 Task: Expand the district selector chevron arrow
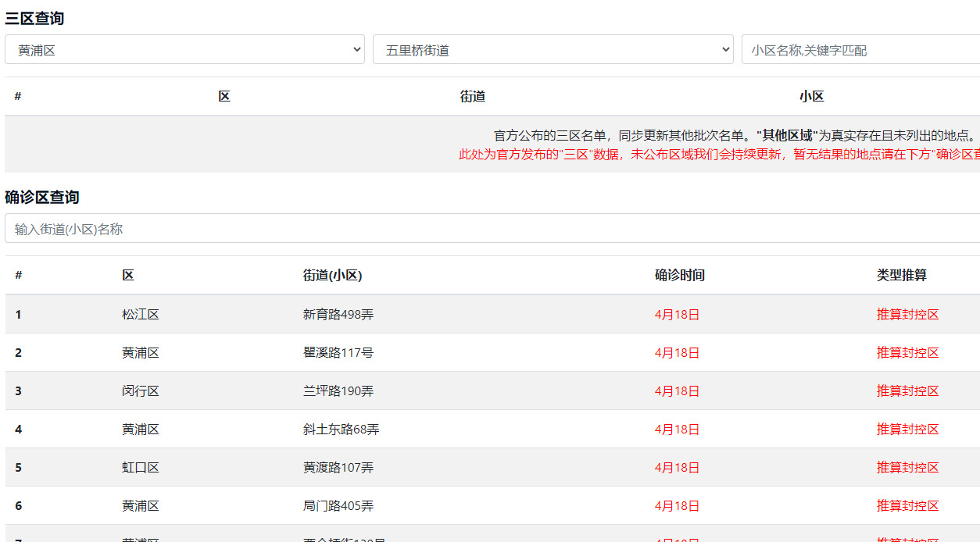tap(358, 48)
